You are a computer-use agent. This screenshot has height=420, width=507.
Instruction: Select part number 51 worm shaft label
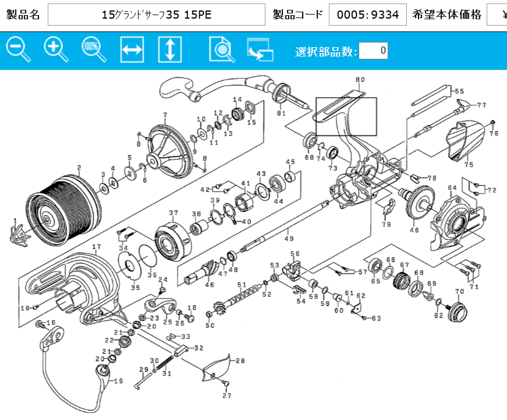tap(242, 285)
